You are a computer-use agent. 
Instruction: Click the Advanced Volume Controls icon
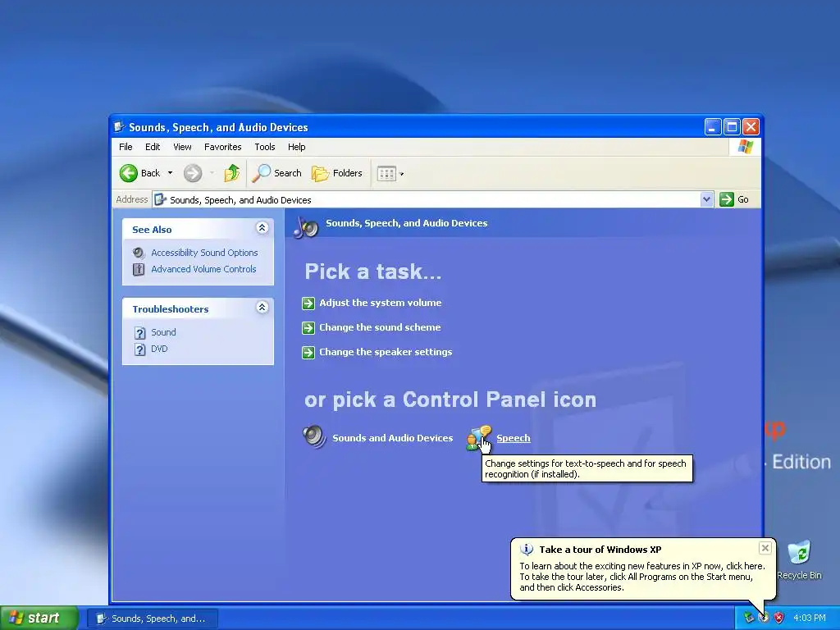click(139, 269)
